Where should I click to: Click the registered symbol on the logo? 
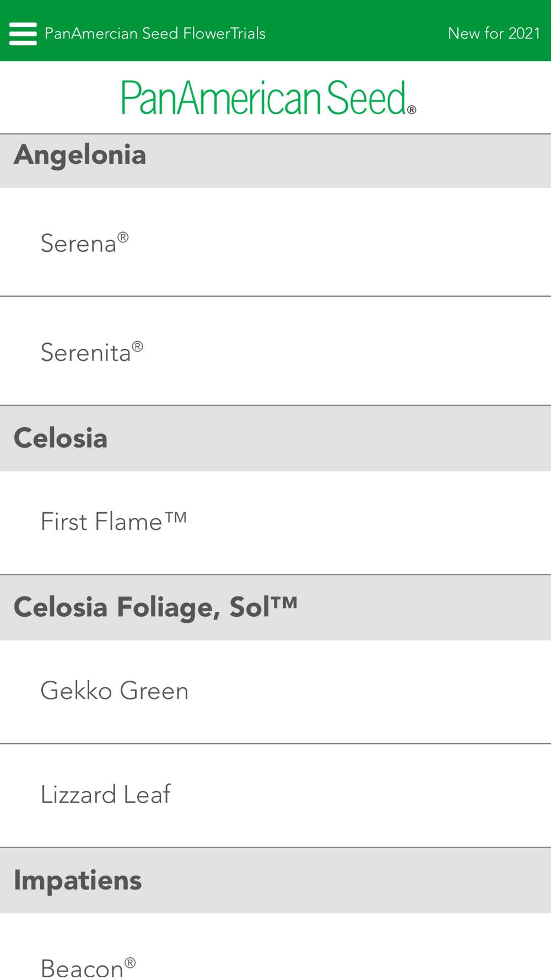pos(412,110)
